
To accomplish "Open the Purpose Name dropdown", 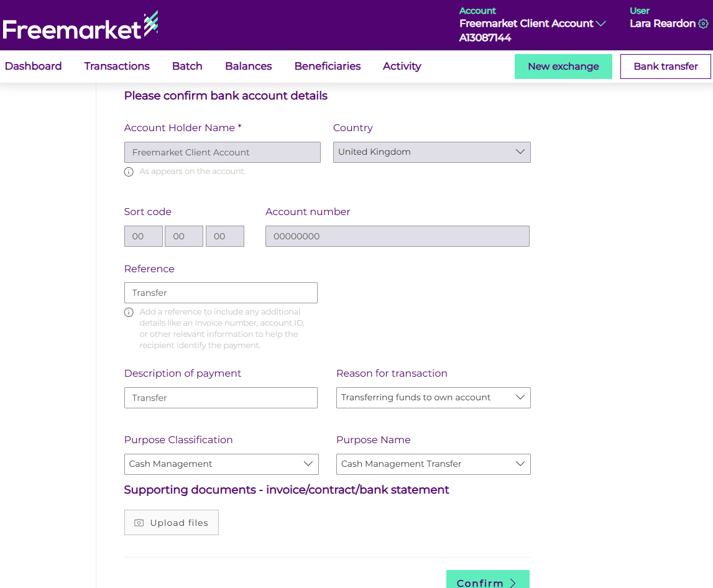I will click(433, 464).
